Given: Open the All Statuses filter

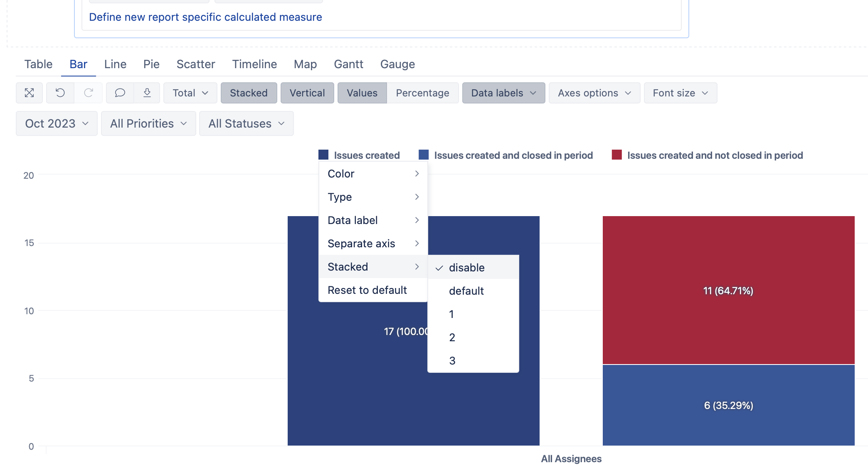Looking at the screenshot, I should point(246,123).
